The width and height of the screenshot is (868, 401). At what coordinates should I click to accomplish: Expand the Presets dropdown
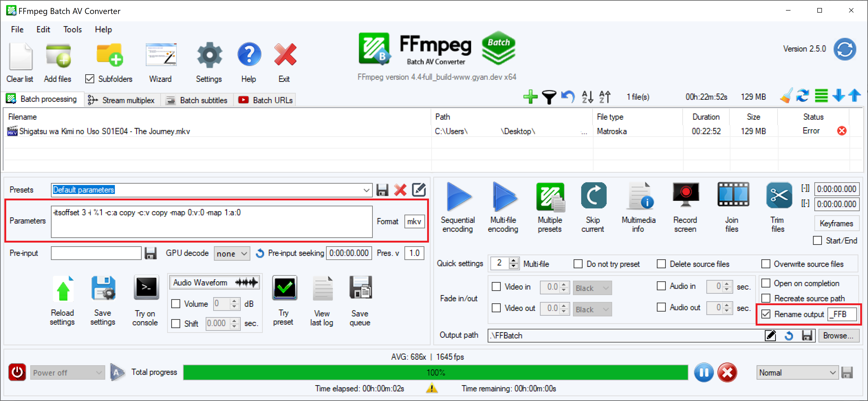pos(366,190)
